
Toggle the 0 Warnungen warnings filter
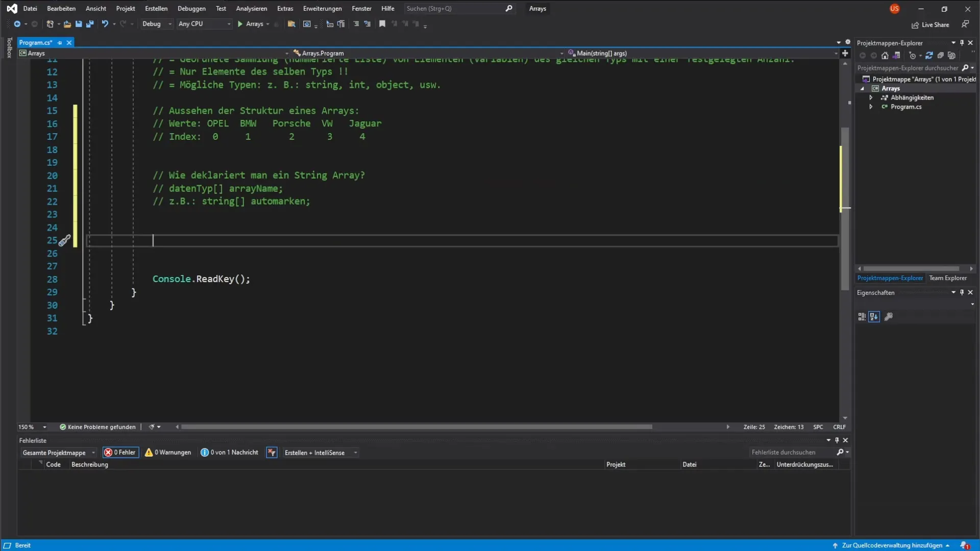coord(168,453)
